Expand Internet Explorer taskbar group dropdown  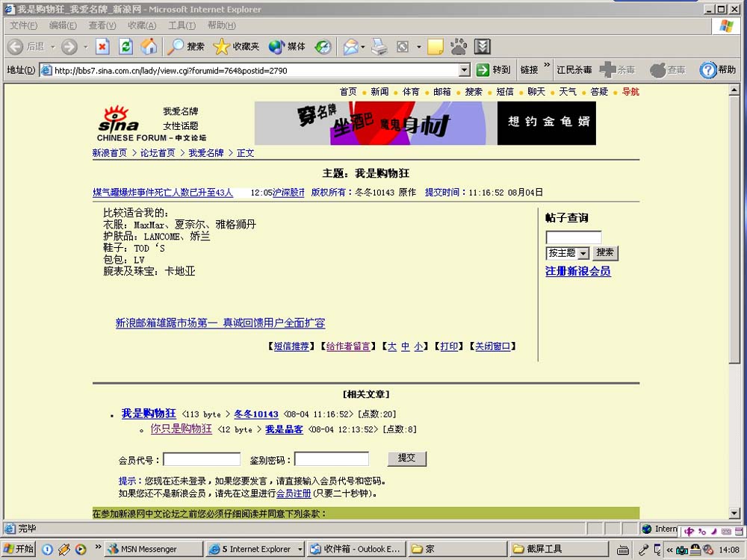(300, 549)
